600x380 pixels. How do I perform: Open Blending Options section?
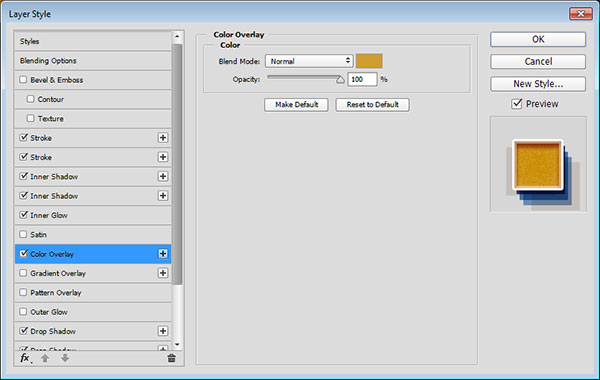tap(93, 60)
